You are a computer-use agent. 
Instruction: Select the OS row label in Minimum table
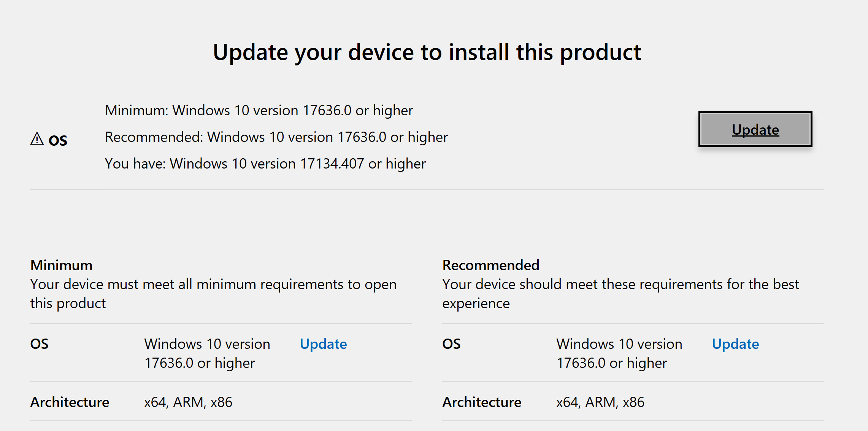point(39,344)
